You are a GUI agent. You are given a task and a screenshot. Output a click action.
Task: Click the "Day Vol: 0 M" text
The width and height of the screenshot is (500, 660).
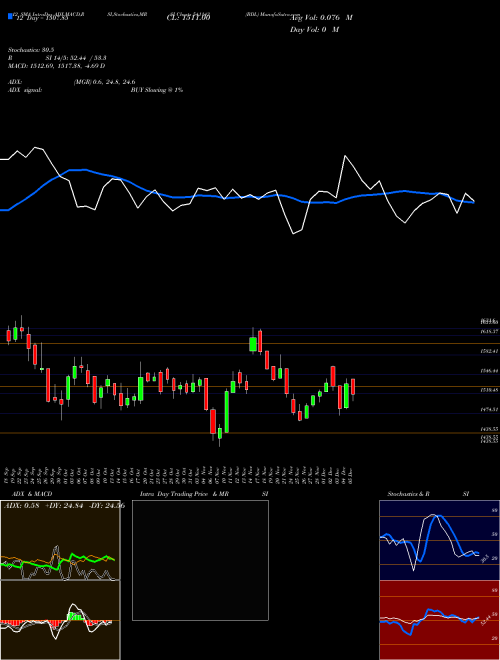[314, 30]
